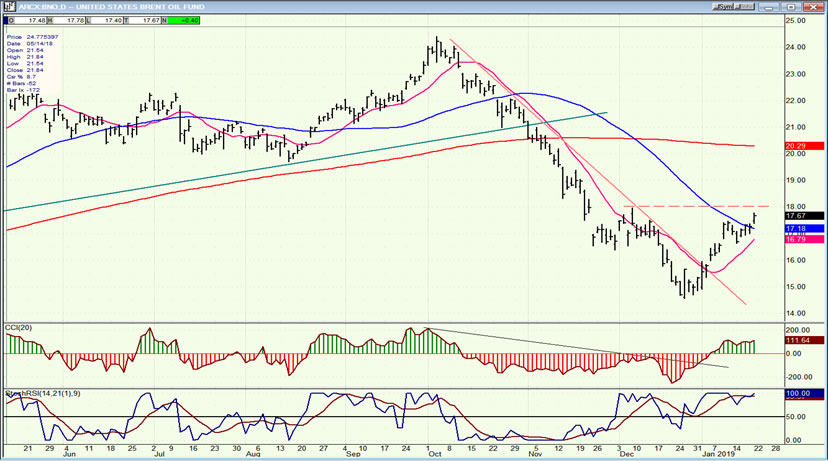
Task: Click the red 20.29 moving average tag
Action: tap(804, 146)
